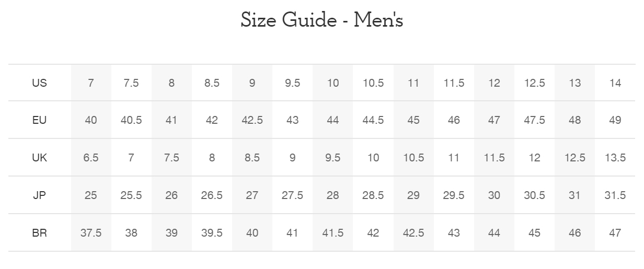
Task: Select EU size 42.5 cell
Action: [x=252, y=120]
